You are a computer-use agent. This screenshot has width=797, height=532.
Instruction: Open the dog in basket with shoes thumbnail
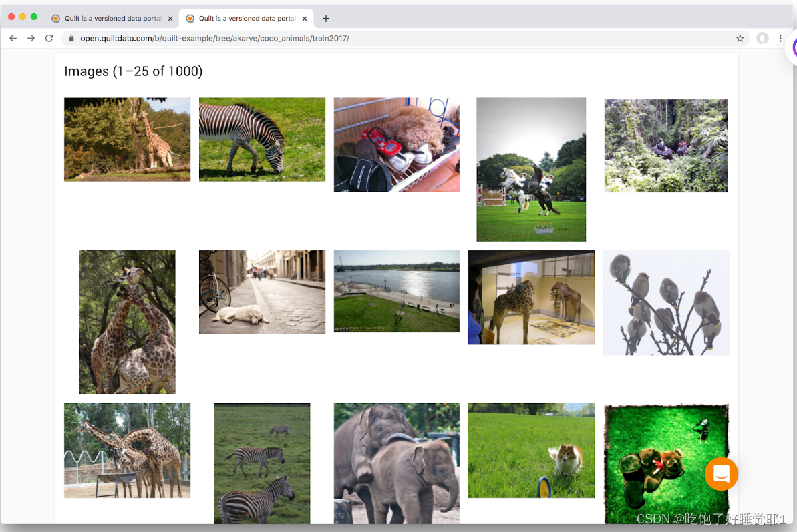click(x=396, y=146)
